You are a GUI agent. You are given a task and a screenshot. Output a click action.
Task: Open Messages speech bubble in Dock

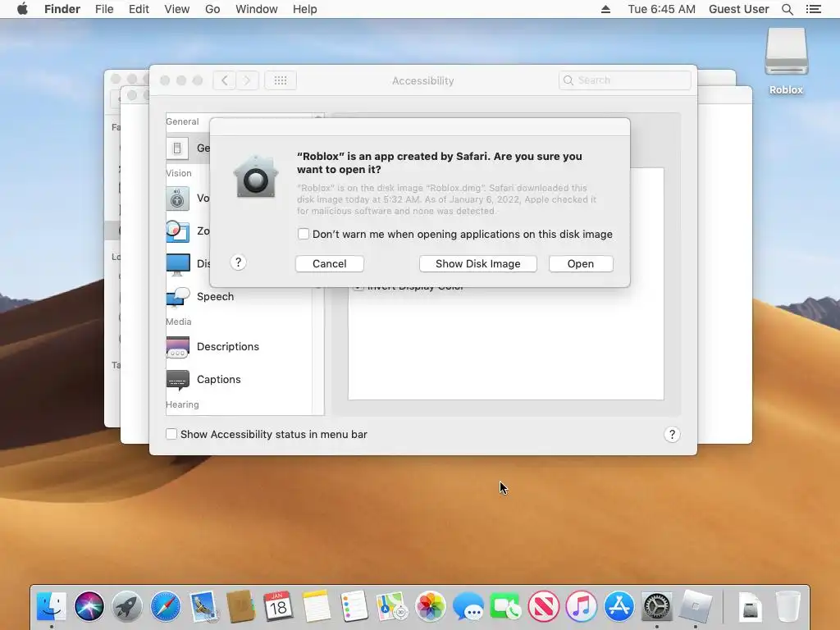pos(468,606)
